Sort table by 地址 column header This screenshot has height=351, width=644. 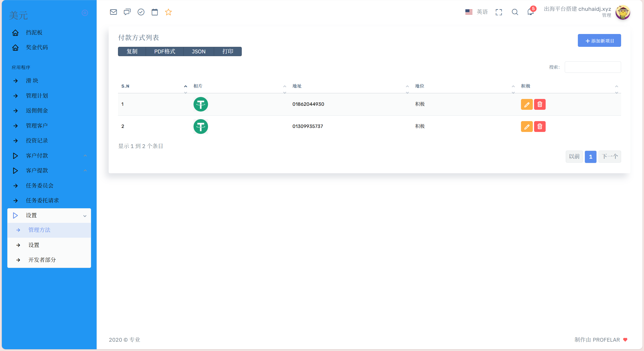point(297,86)
